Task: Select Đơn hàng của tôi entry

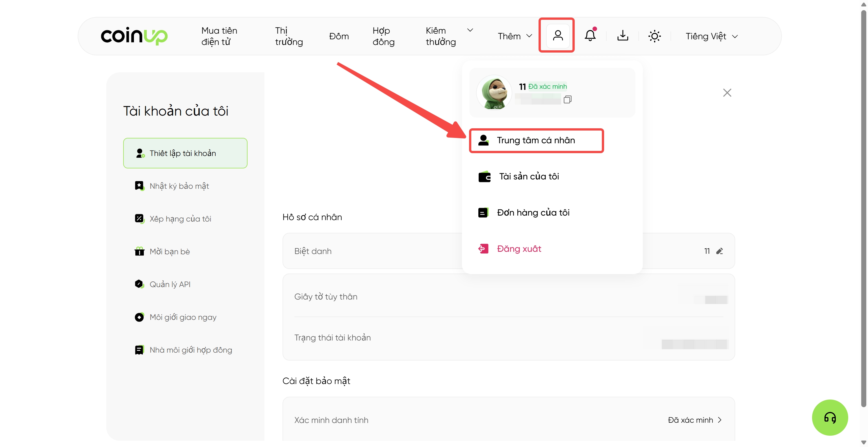Action: (x=533, y=212)
